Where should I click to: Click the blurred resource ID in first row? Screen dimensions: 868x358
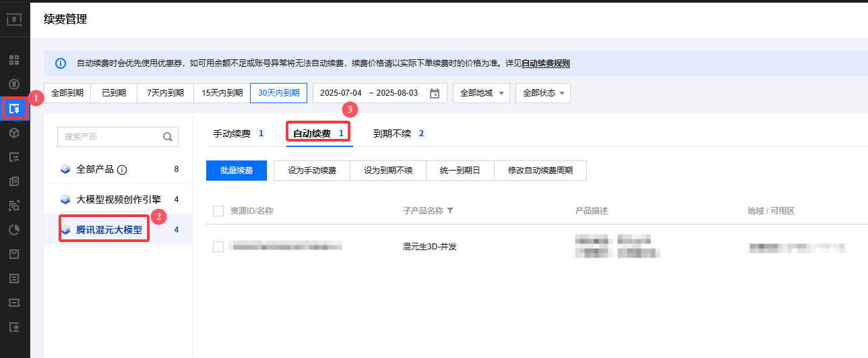click(286, 247)
